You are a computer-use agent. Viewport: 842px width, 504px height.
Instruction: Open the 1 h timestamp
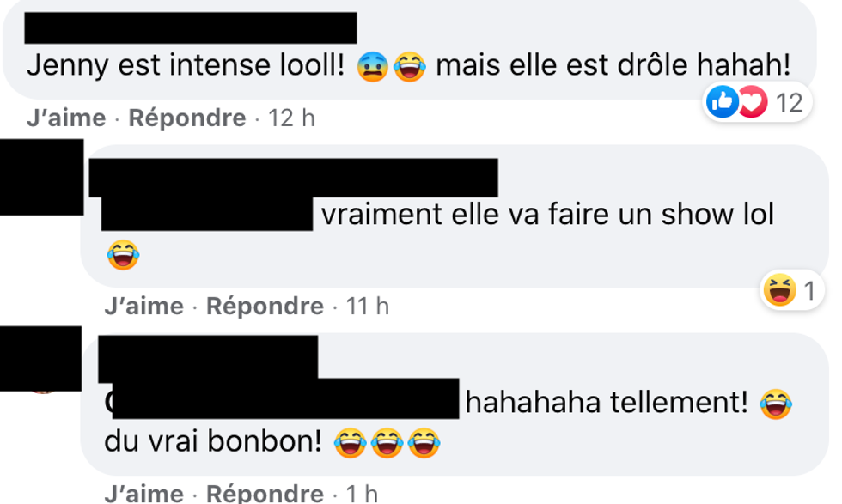click(362, 493)
